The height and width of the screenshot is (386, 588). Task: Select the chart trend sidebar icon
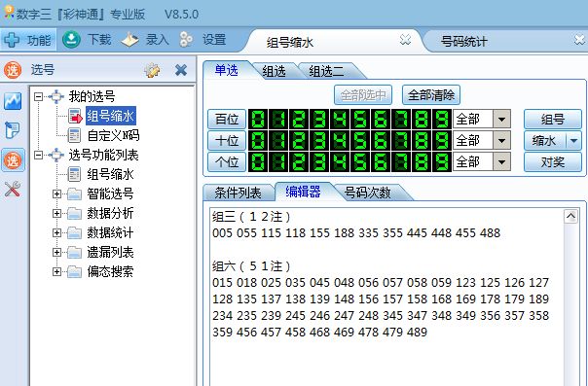point(13,101)
